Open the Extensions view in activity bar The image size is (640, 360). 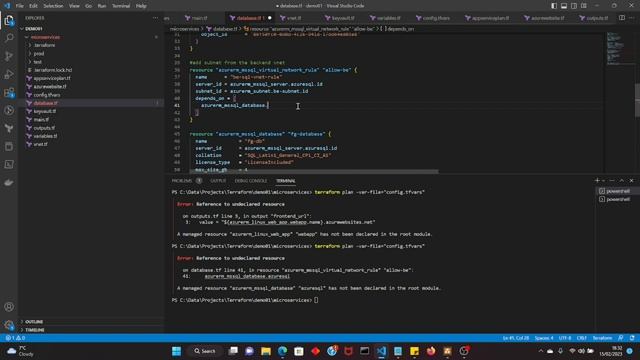(9, 93)
